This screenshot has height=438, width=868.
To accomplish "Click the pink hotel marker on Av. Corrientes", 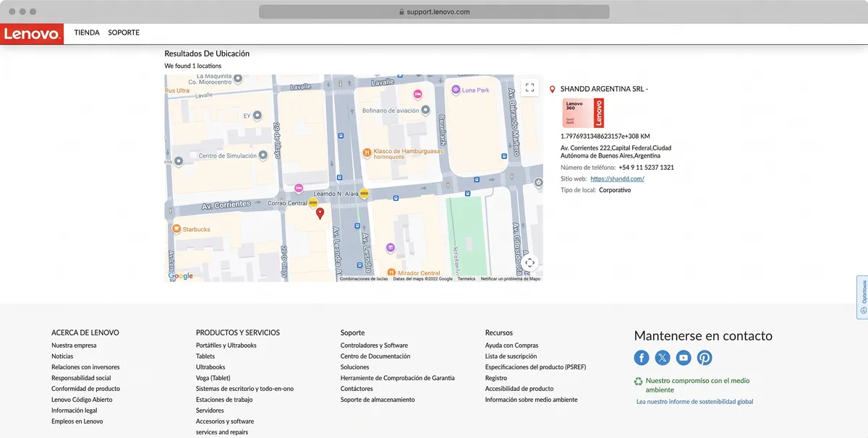I will coord(298,189).
